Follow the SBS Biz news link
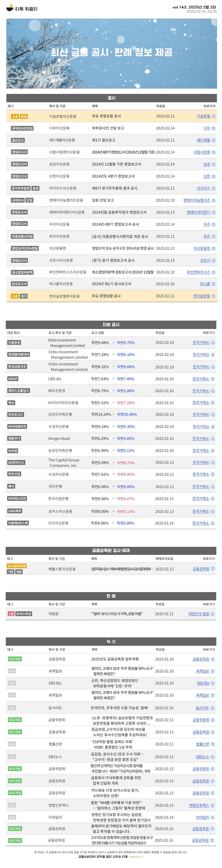The image size is (222, 868). tap(203, 683)
